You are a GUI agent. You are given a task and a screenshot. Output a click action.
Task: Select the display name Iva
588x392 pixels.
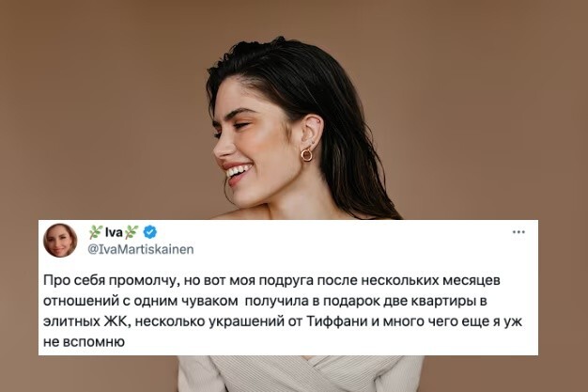pyautogui.click(x=114, y=233)
